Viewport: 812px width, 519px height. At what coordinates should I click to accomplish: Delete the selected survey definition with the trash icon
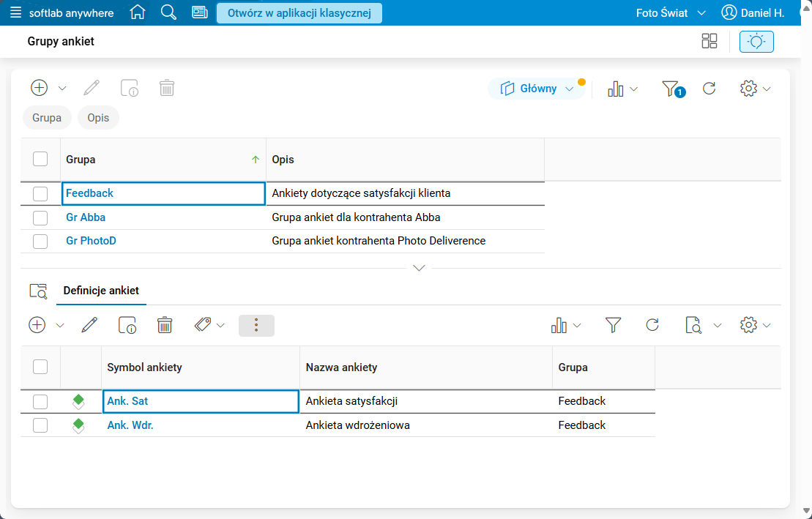tap(165, 325)
